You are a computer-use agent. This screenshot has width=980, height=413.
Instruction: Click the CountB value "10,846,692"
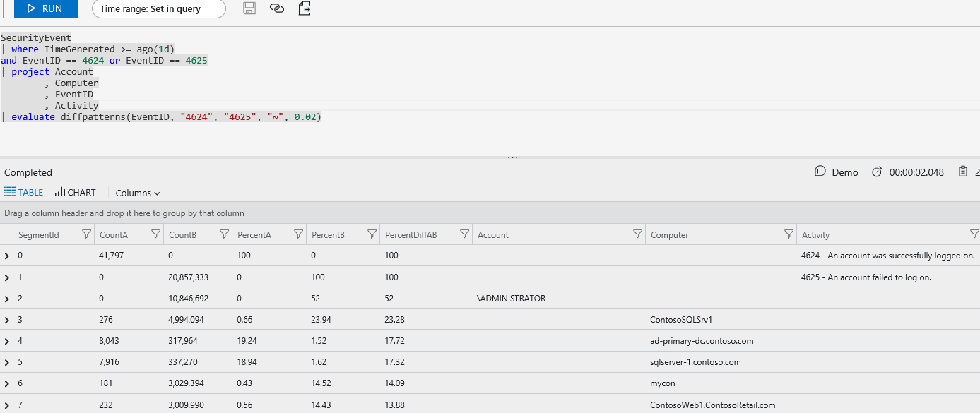coord(189,299)
